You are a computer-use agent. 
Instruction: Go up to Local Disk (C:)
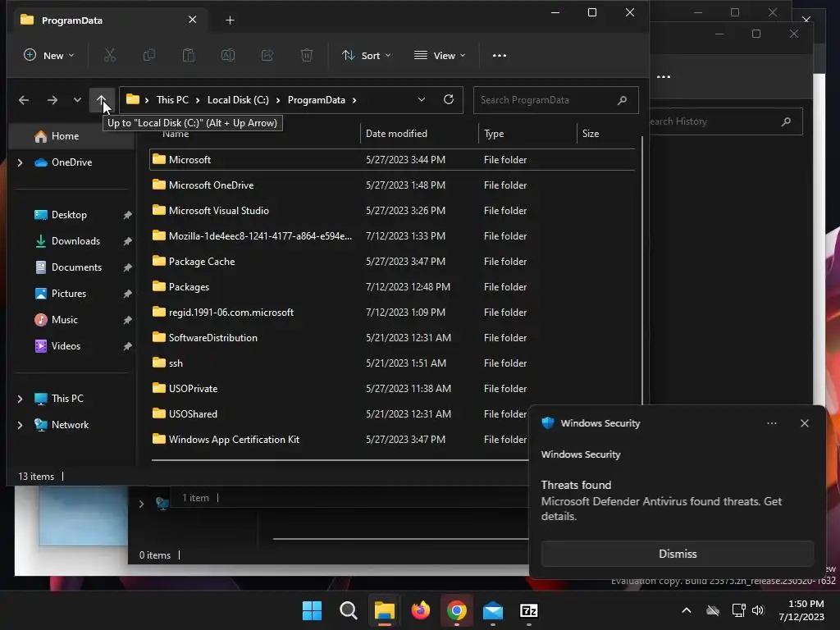coord(102,99)
